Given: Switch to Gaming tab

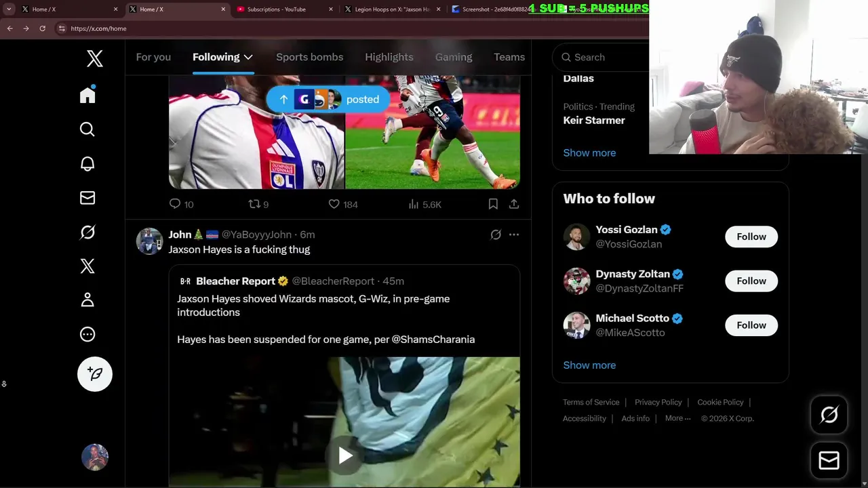Looking at the screenshot, I should 454,57.
